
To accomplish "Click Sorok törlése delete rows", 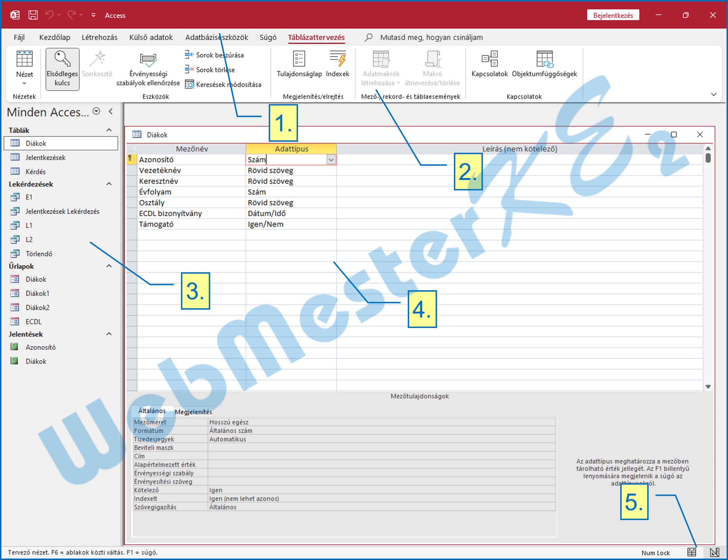I will click(x=210, y=70).
